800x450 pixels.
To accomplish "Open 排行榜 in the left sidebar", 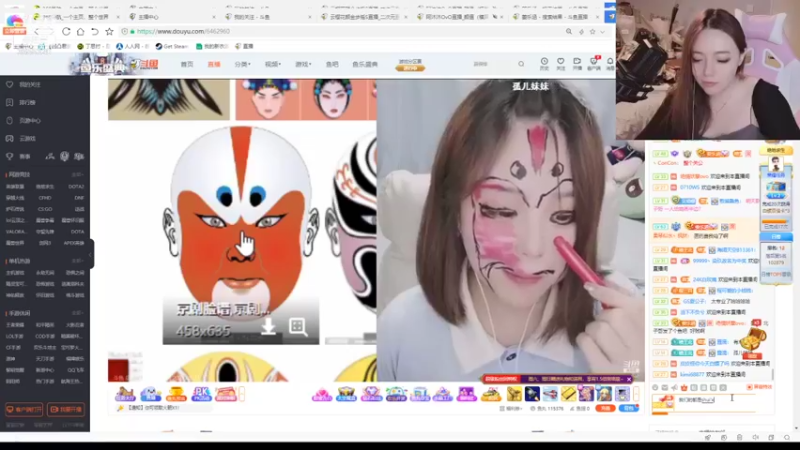I will pos(28,103).
